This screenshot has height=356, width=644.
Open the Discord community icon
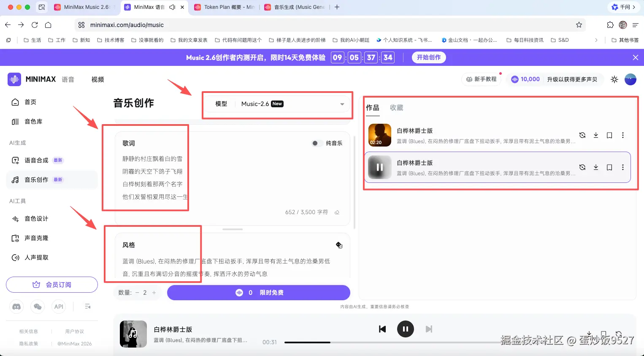coord(16,307)
